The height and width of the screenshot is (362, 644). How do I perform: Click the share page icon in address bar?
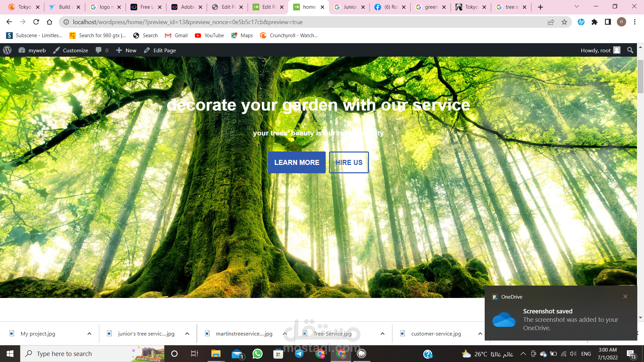(551, 22)
